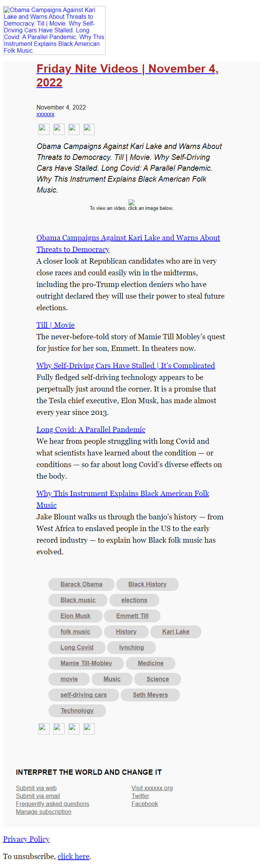
Task: Click the fourth social share icon below the date
Action: pos(89,129)
